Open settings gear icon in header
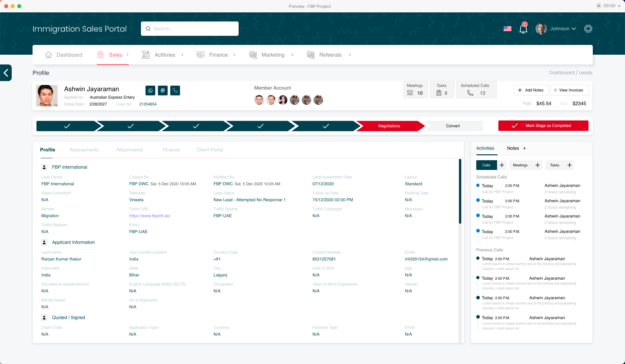The height and width of the screenshot is (364, 625). (x=588, y=29)
